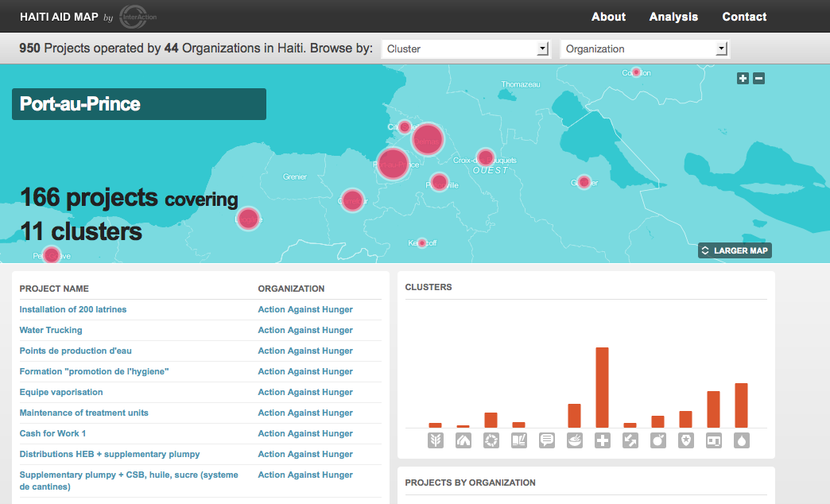
Task: Zoom out the map with minus button
Action: tap(758, 78)
